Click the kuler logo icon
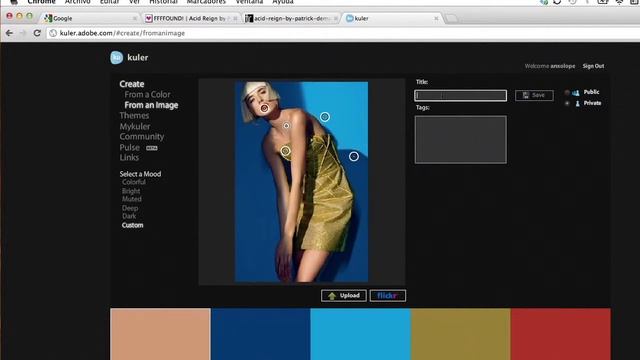Screen dimensions: 640x360 coord(116,58)
